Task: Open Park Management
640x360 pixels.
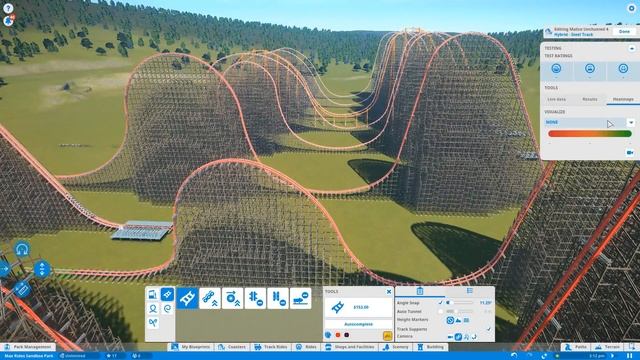Action: (28, 347)
